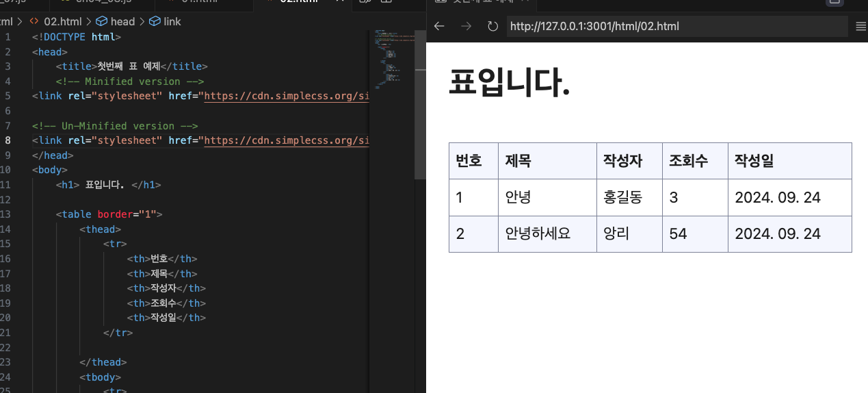Image resolution: width=868 pixels, height=393 pixels.
Task: Reload the preview page
Action: tap(492, 26)
